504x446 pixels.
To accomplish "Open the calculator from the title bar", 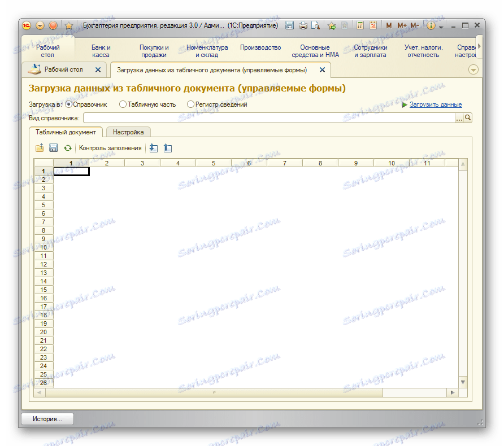I will pyautogui.click(x=360, y=25).
